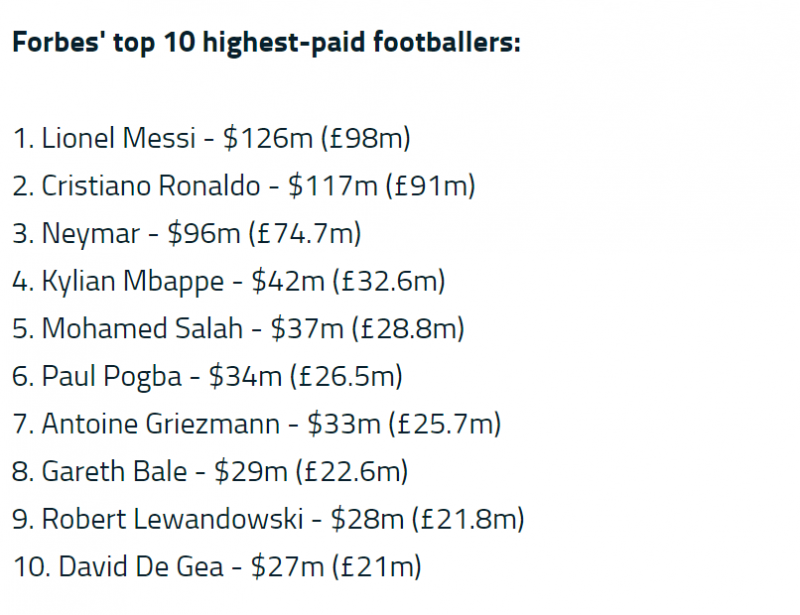Click the Paul Pogba name text

pos(111,376)
